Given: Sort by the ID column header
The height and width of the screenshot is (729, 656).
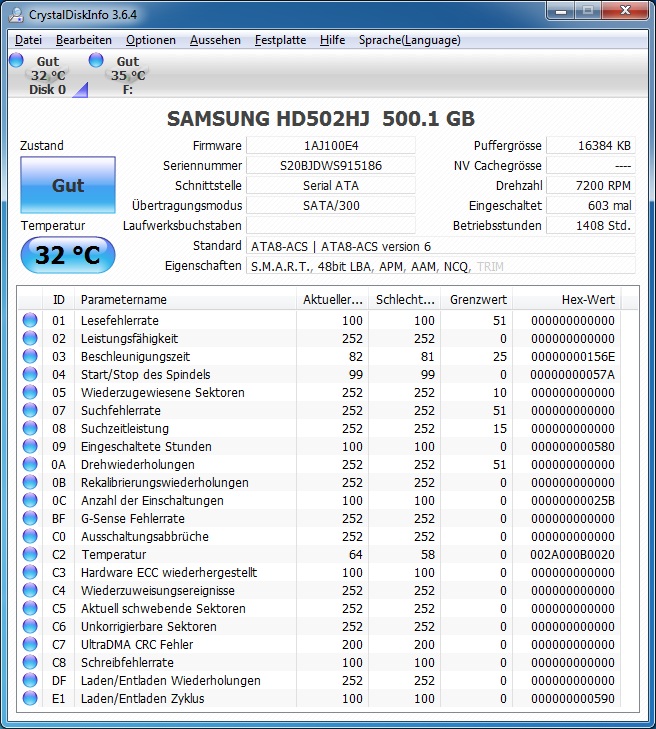Looking at the screenshot, I should tap(59, 299).
